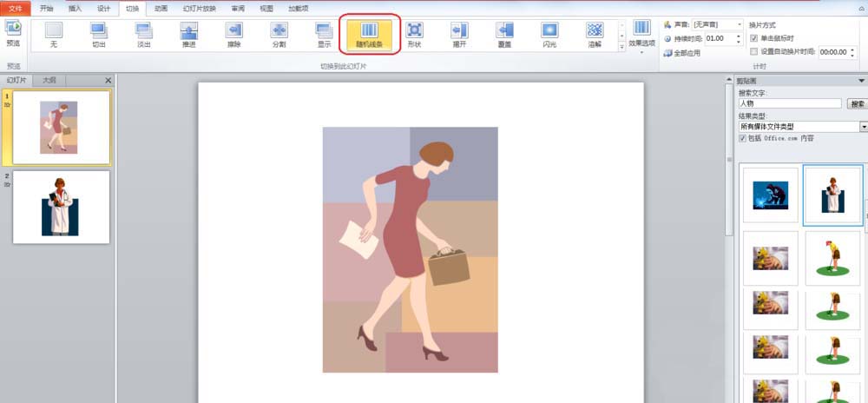Apply the 形状 (Shape) transition
Image resolution: width=868 pixels, height=403 pixels.
pos(414,35)
